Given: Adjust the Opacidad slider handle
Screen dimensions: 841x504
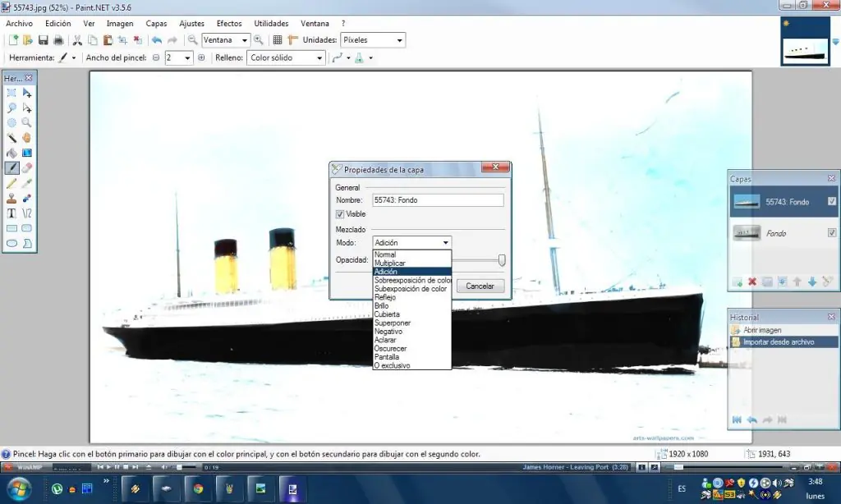Looking at the screenshot, I should click(x=502, y=260).
